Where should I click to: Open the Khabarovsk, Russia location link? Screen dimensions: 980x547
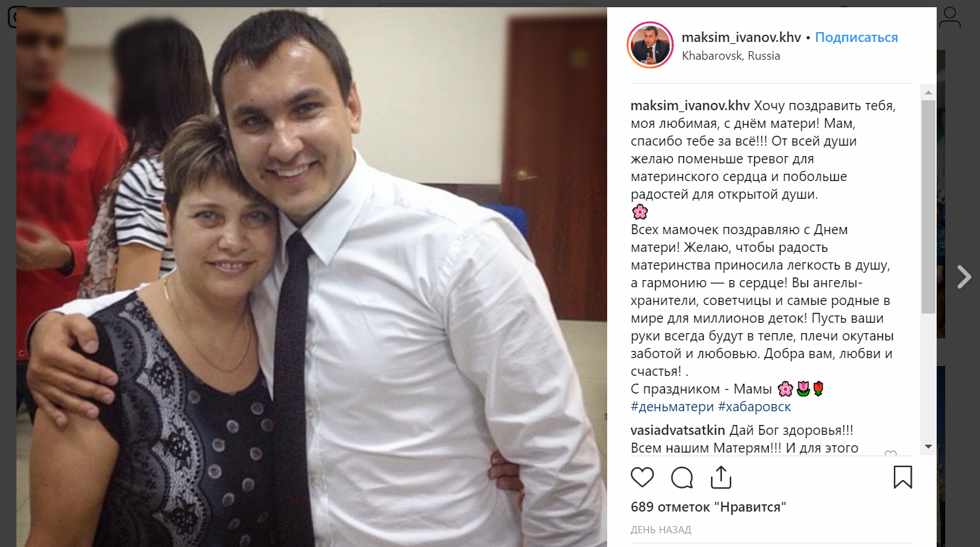(731, 56)
